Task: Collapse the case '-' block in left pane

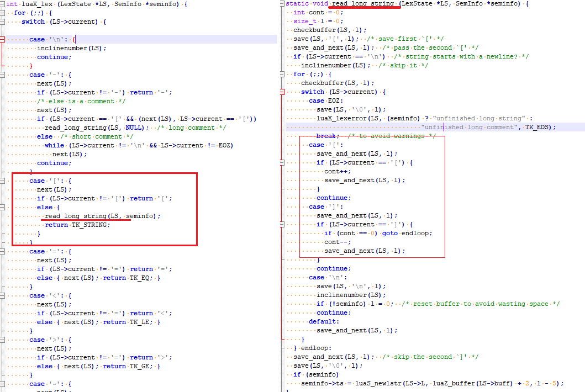Action: [x=3, y=75]
